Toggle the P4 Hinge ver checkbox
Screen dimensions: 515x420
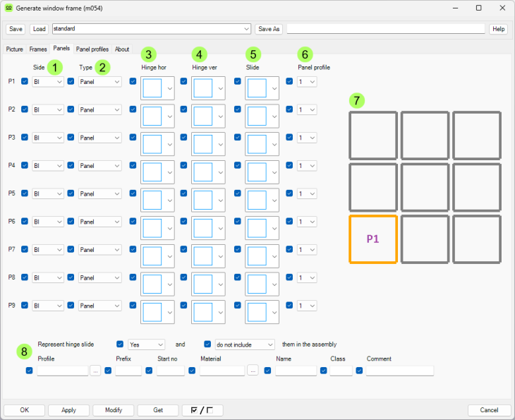tap(183, 165)
